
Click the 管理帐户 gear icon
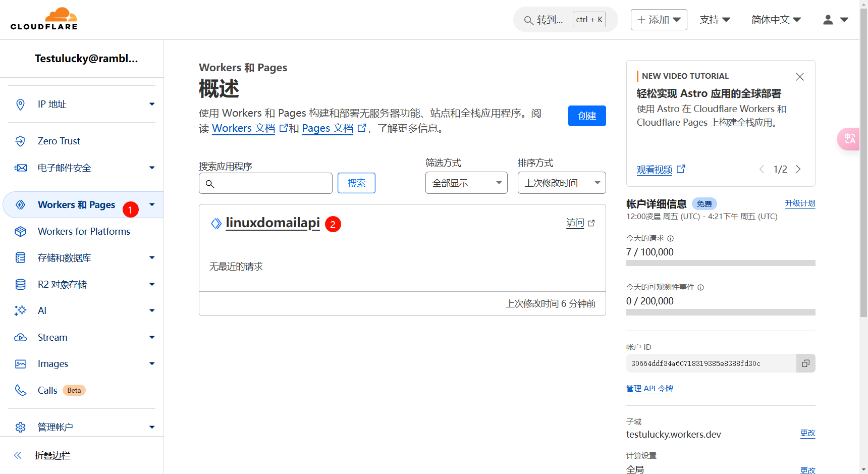coord(20,427)
